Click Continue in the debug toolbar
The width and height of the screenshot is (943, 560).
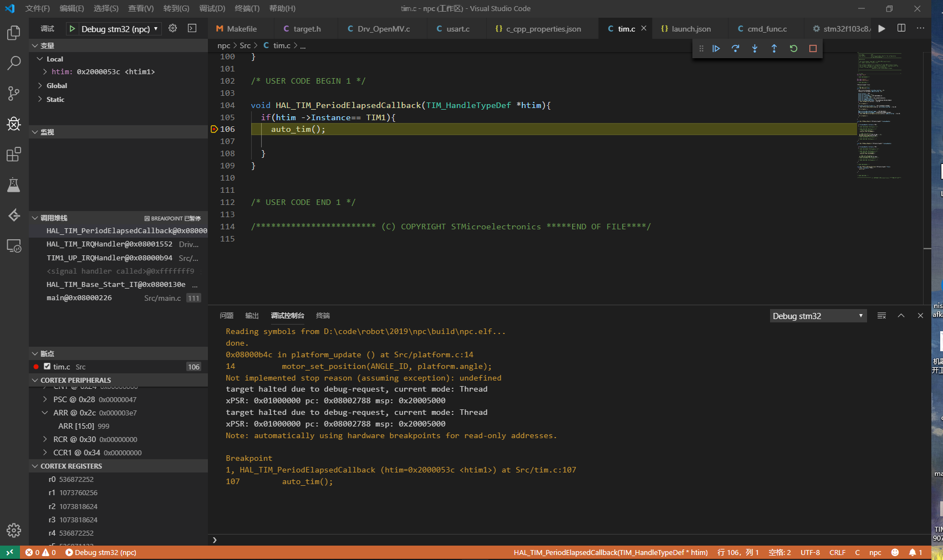click(x=716, y=49)
